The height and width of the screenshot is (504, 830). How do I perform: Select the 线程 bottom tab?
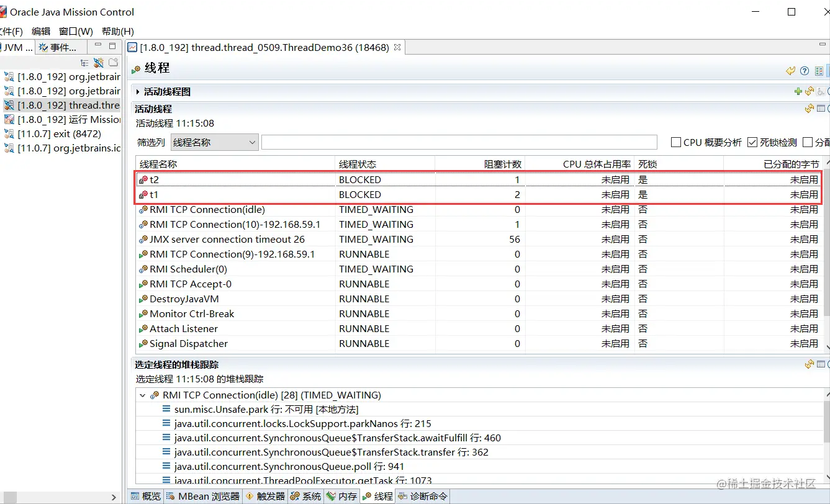pyautogui.click(x=378, y=496)
